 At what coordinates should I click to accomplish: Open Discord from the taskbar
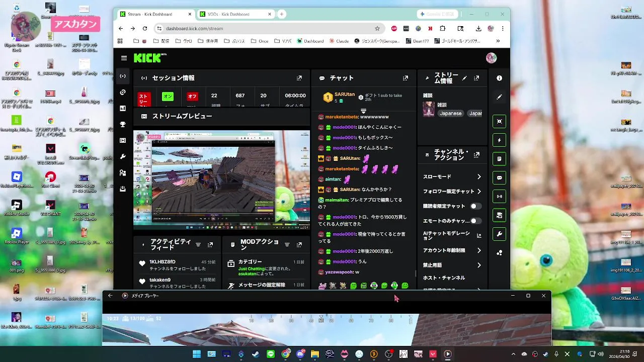(300, 354)
